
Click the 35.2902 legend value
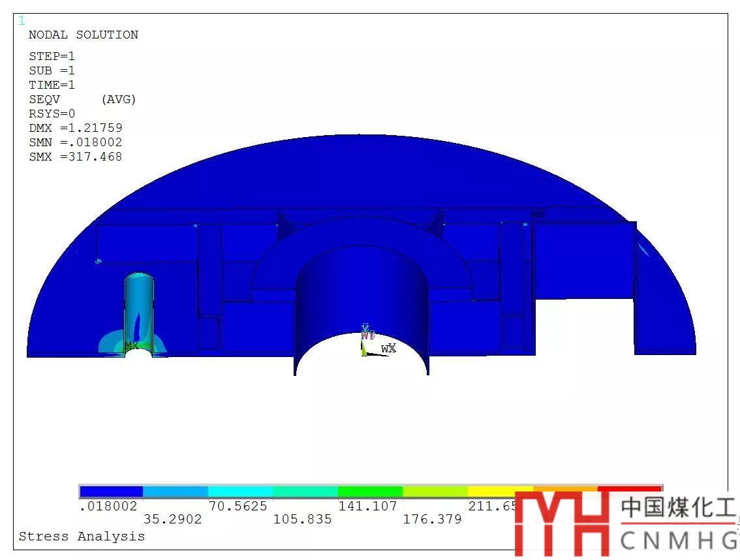(172, 520)
